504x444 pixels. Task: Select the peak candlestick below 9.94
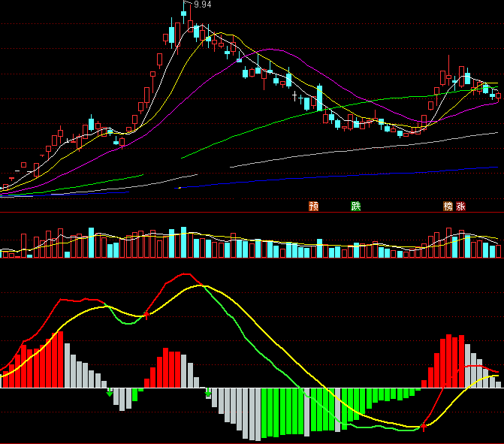pyautogui.click(x=184, y=13)
